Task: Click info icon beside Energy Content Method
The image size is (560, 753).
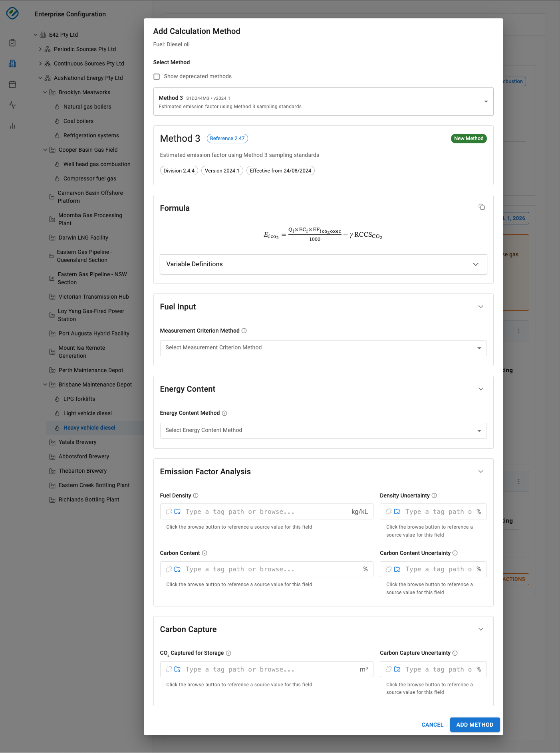Action: pos(224,413)
